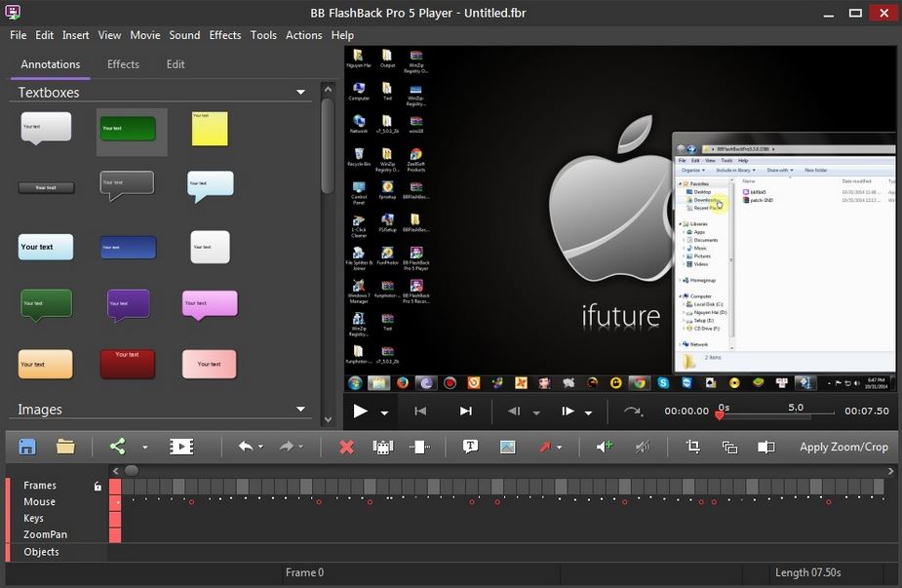Open the Actions menu
Screen dimensions: 902x588
[x=303, y=35]
